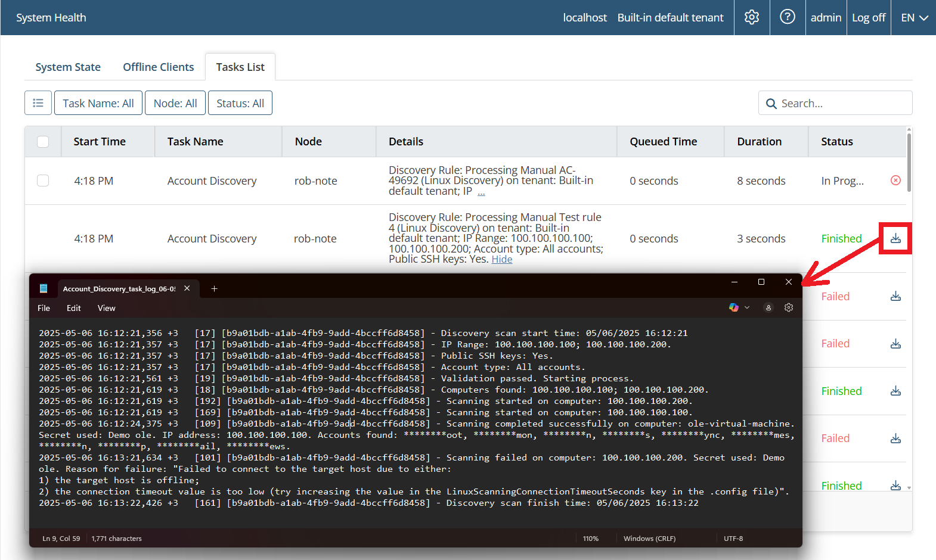The image size is (936, 560).
Task: Switch to System State tab
Action: point(68,67)
